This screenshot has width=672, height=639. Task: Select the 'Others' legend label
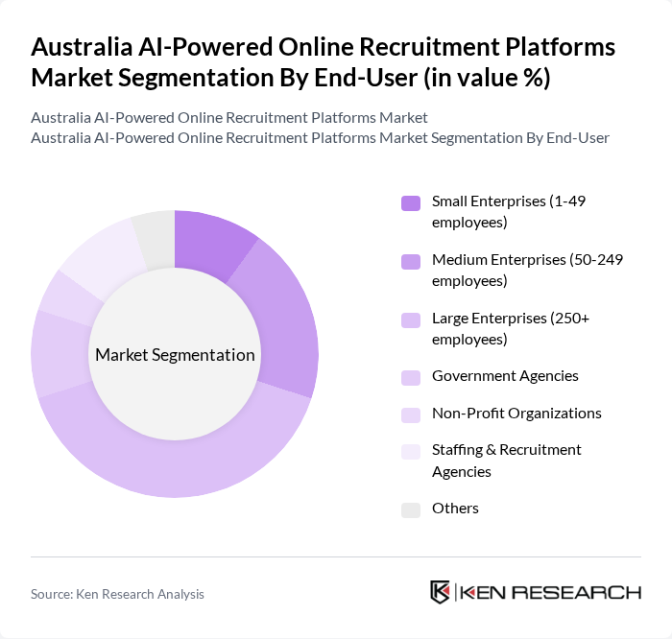coord(455,509)
